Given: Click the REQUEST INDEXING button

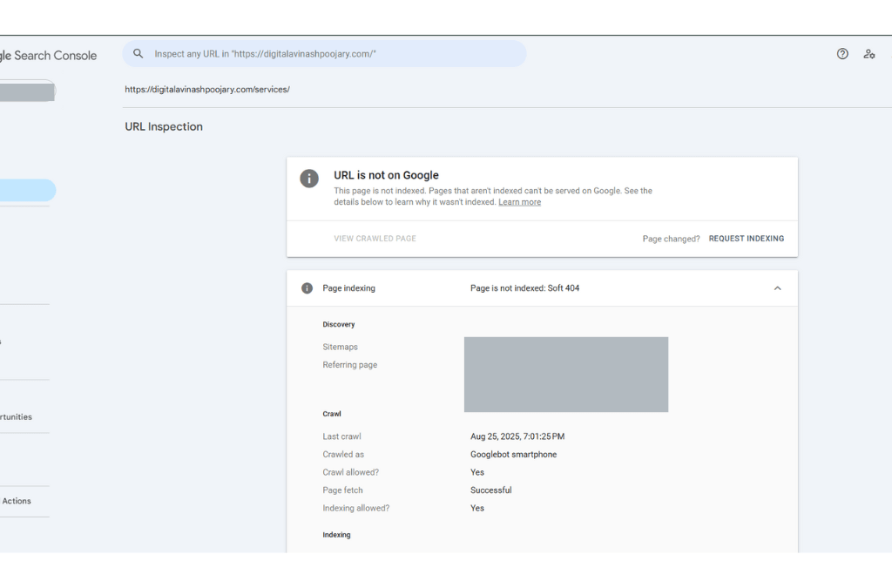Looking at the screenshot, I should [747, 238].
